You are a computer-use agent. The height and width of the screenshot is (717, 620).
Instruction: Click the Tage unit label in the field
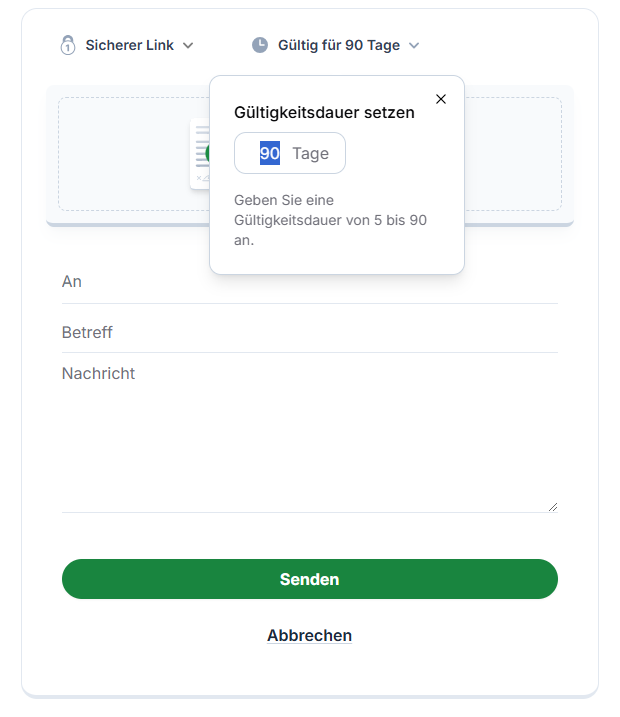pyautogui.click(x=310, y=154)
